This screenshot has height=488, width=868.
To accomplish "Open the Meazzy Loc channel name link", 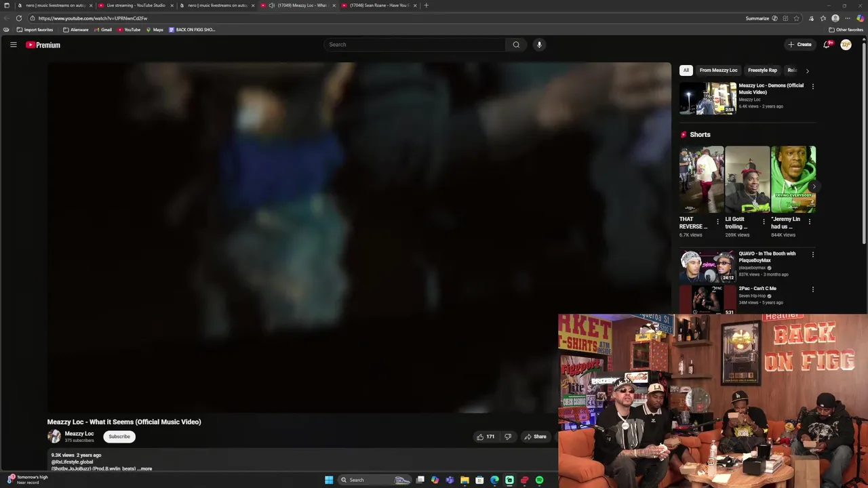I will coord(79,434).
